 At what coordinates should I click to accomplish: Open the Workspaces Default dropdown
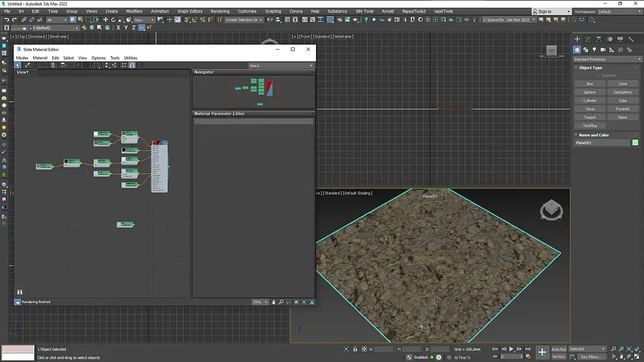(619, 11)
